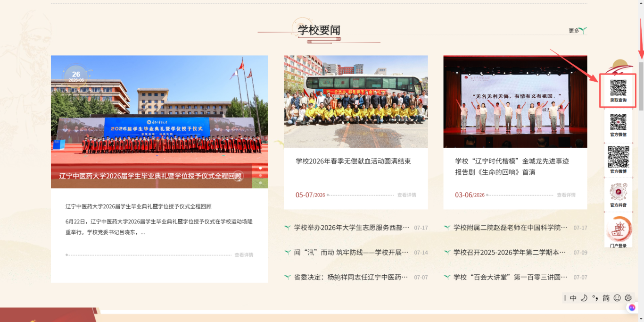Open the 官方微博 QR code entry
The height and width of the screenshot is (322, 644).
click(x=618, y=160)
